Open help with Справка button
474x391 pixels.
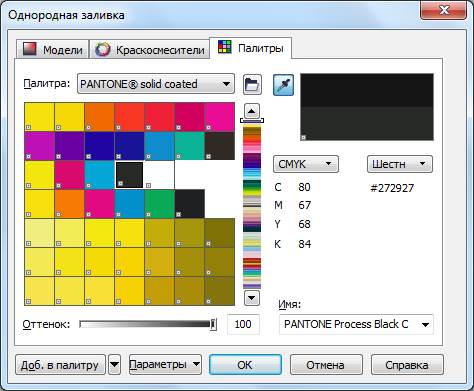coord(407,365)
